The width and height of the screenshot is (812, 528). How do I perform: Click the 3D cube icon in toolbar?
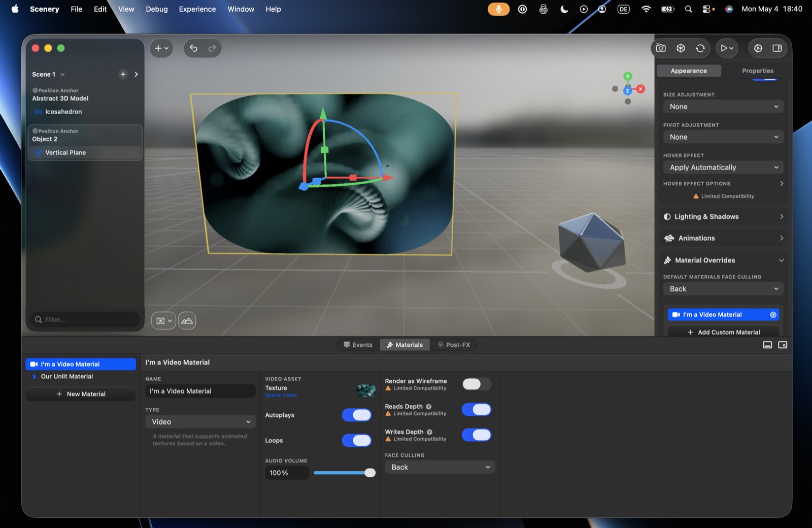[x=681, y=48]
